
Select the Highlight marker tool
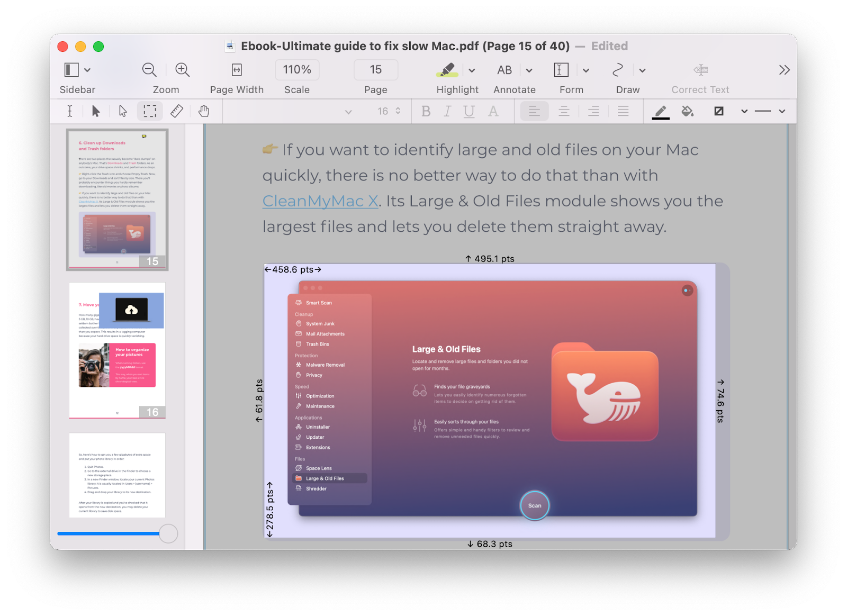pos(447,70)
